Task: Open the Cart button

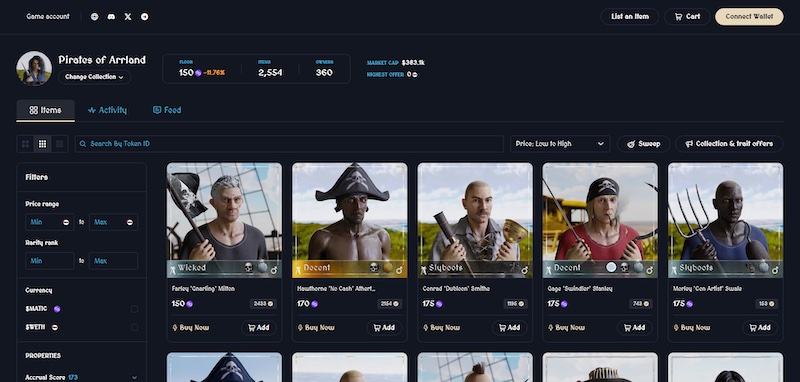Action: 687,16
